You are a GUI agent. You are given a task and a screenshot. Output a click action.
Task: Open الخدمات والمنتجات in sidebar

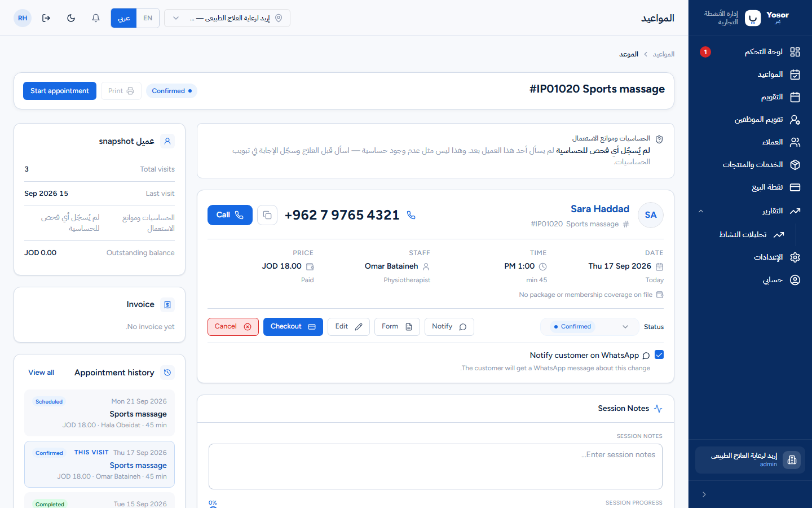point(750,165)
